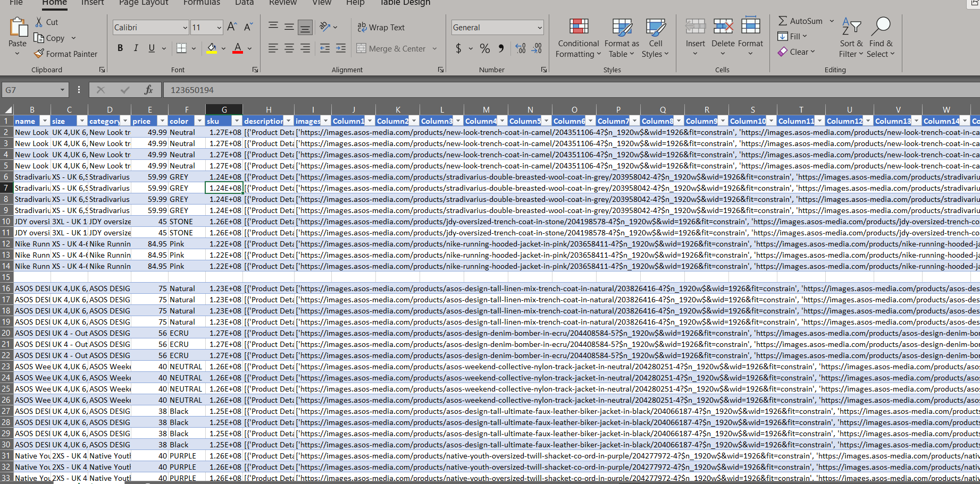Toggle Wrap Text

tap(381, 27)
